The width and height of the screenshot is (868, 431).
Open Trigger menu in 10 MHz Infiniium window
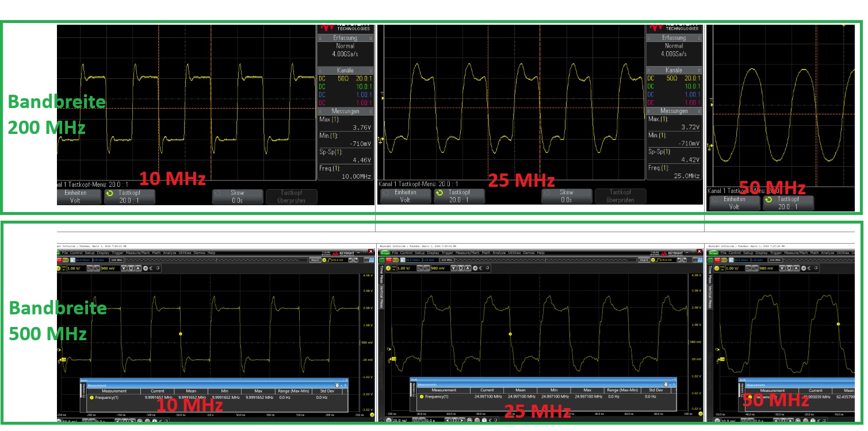coord(117,253)
